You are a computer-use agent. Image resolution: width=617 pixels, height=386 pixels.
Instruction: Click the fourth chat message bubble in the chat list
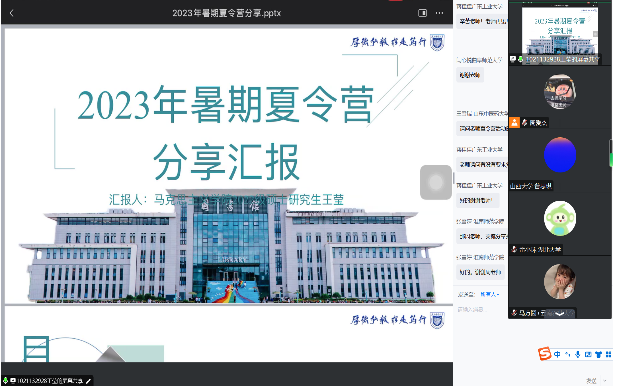click(x=482, y=164)
